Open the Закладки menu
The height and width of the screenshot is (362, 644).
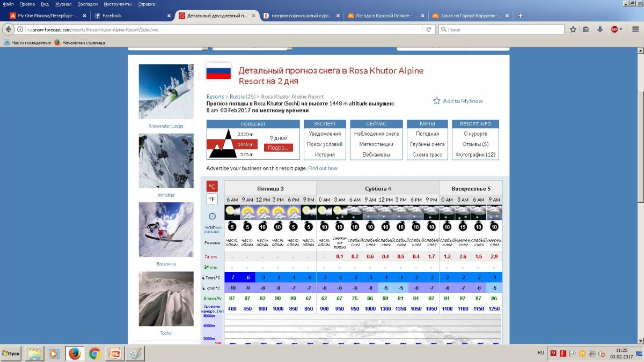(x=87, y=4)
